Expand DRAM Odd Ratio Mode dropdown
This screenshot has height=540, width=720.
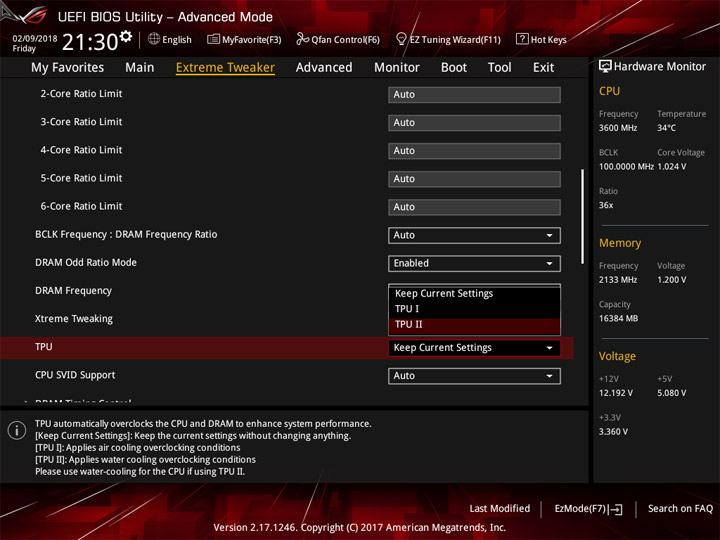[474, 263]
